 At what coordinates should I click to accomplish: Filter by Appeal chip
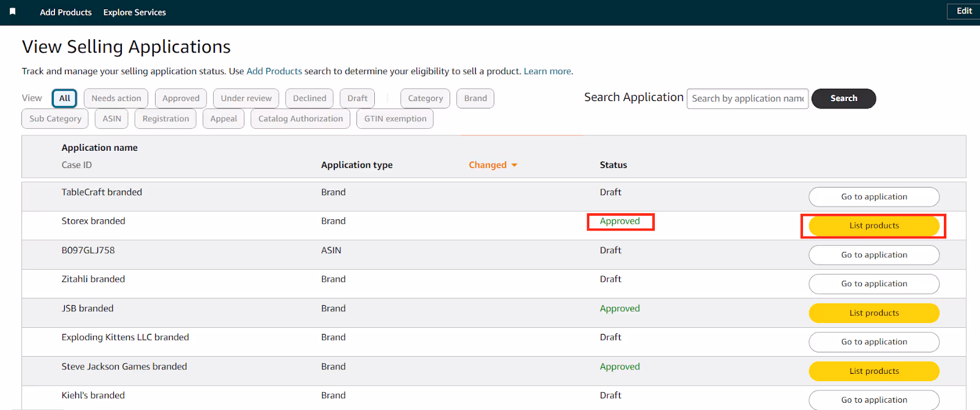click(224, 119)
